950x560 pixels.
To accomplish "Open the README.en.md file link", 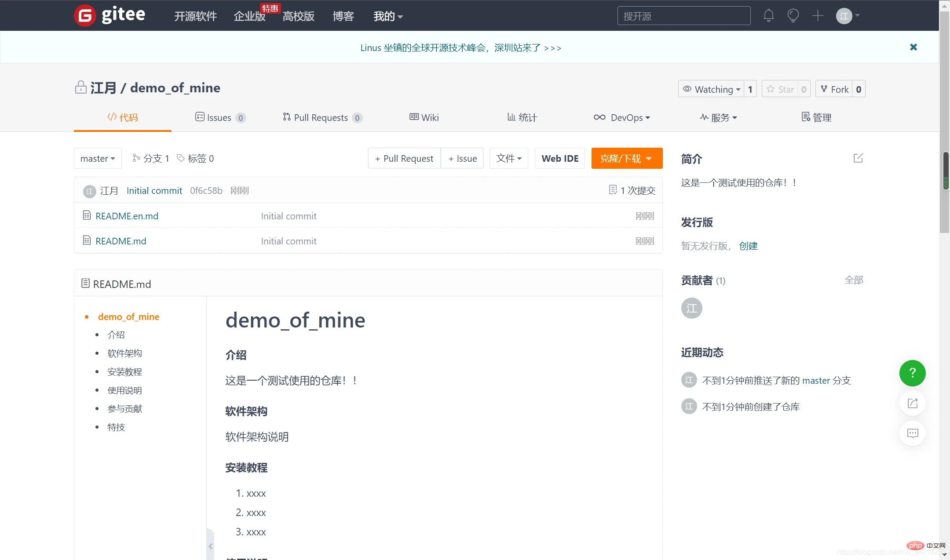I will (127, 216).
